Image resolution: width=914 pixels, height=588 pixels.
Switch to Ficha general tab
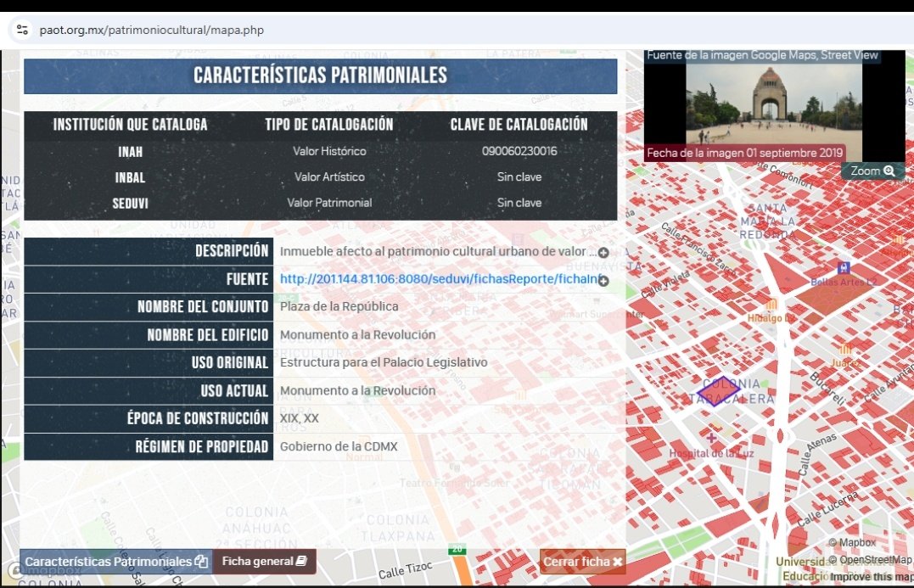264,561
